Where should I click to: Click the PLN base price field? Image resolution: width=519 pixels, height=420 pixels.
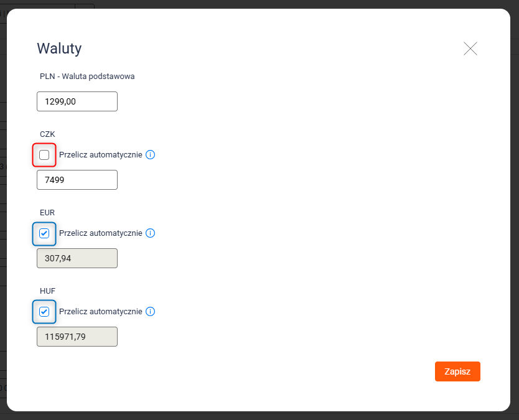click(77, 101)
